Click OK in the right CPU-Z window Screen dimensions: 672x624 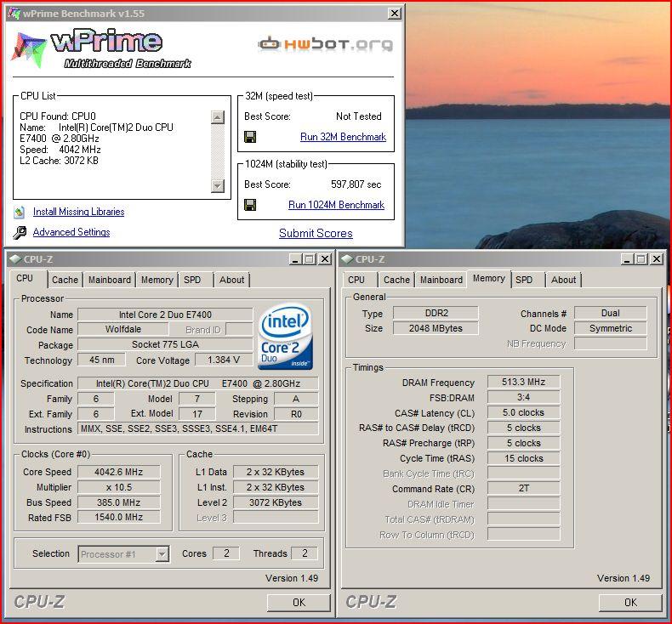(630, 603)
